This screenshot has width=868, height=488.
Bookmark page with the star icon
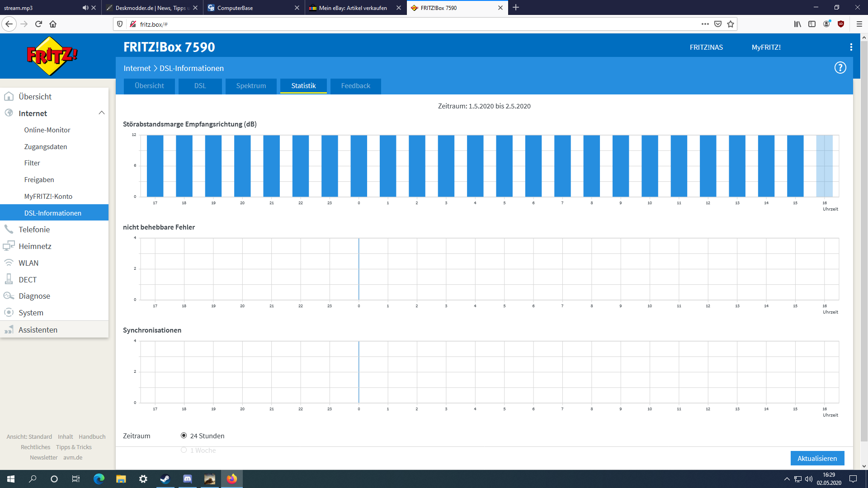pyautogui.click(x=731, y=24)
